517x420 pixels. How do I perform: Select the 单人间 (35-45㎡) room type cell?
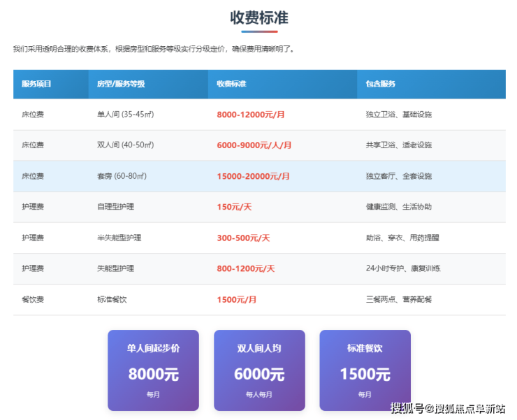tap(125, 114)
